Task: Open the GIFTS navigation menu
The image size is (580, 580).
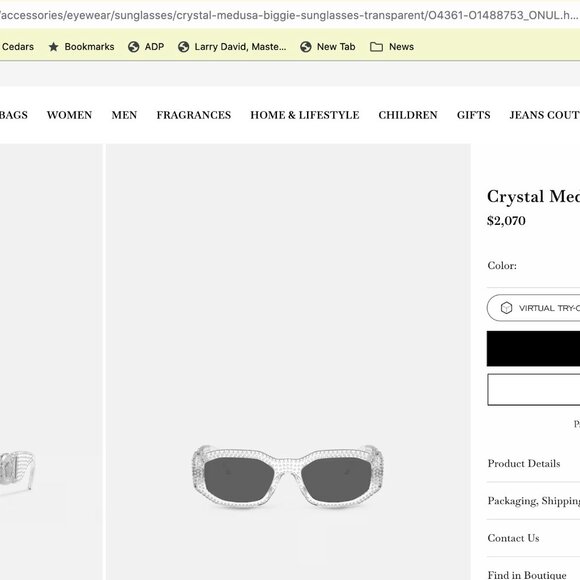Action: [x=474, y=115]
